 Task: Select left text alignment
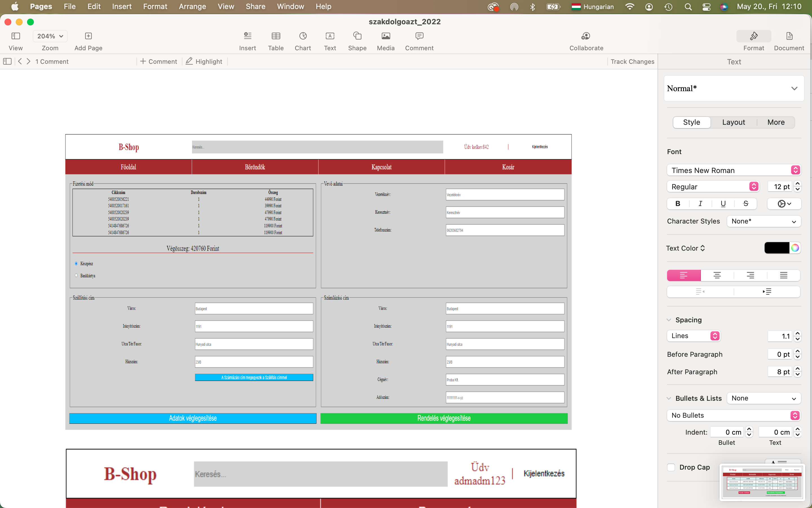pyautogui.click(x=684, y=275)
